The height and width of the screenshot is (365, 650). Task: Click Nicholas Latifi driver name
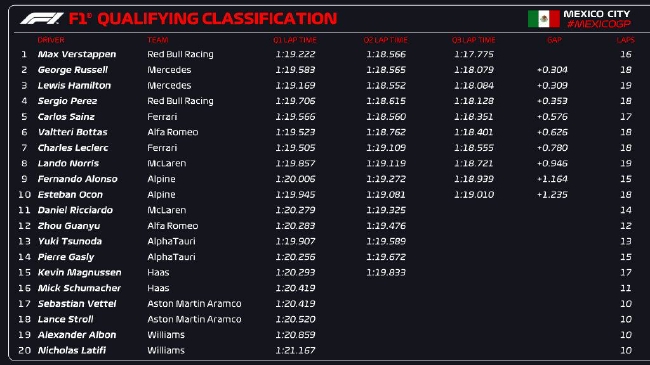click(x=72, y=350)
